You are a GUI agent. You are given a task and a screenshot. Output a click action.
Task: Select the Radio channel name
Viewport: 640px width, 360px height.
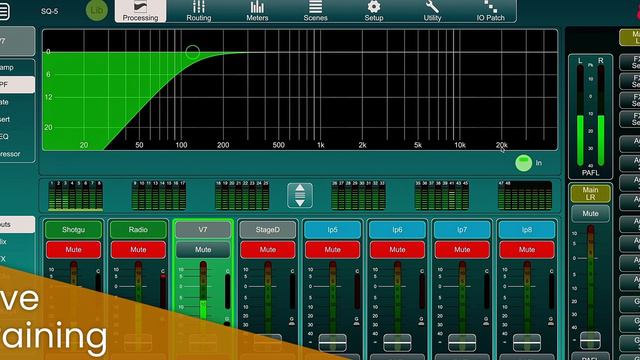pos(138,230)
